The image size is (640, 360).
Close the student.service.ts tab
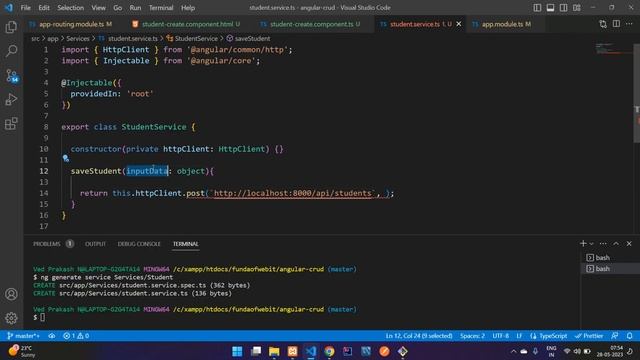click(x=459, y=24)
